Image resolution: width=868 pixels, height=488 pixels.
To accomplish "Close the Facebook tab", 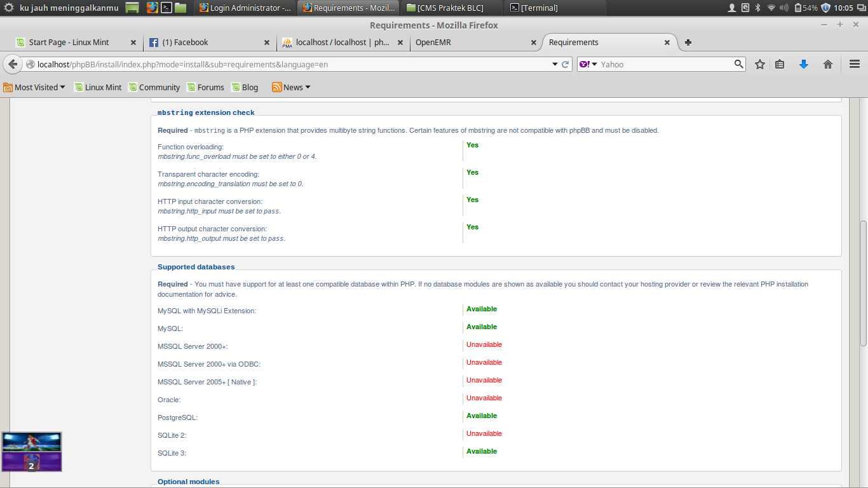I will (267, 43).
